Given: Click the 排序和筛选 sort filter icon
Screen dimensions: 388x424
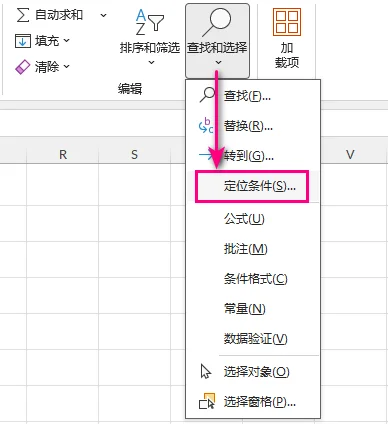Looking at the screenshot, I should 150,22.
